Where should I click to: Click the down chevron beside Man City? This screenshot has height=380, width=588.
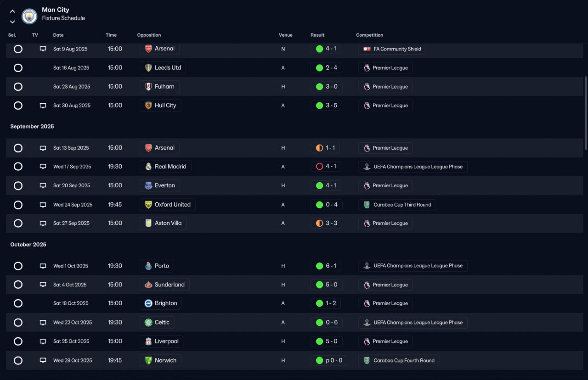[12, 22]
